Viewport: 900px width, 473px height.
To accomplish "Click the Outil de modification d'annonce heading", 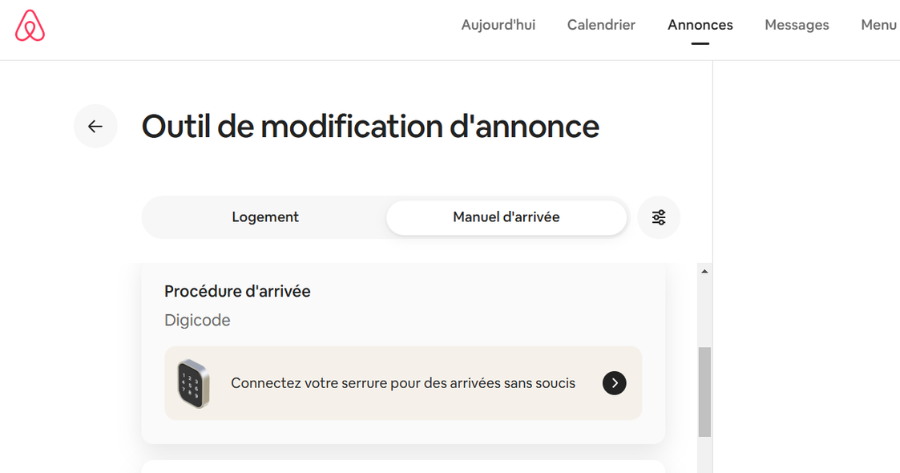I will [370, 126].
